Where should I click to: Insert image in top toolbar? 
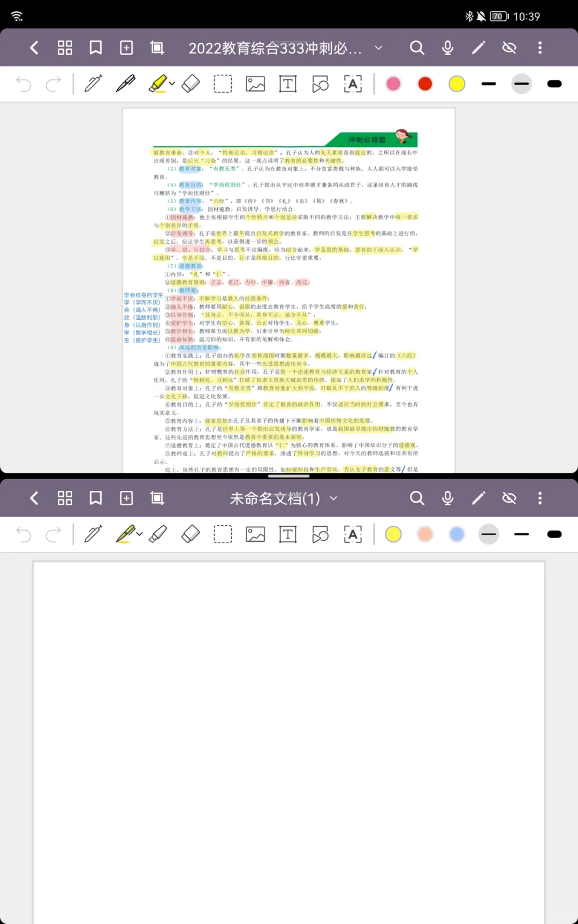pos(255,84)
